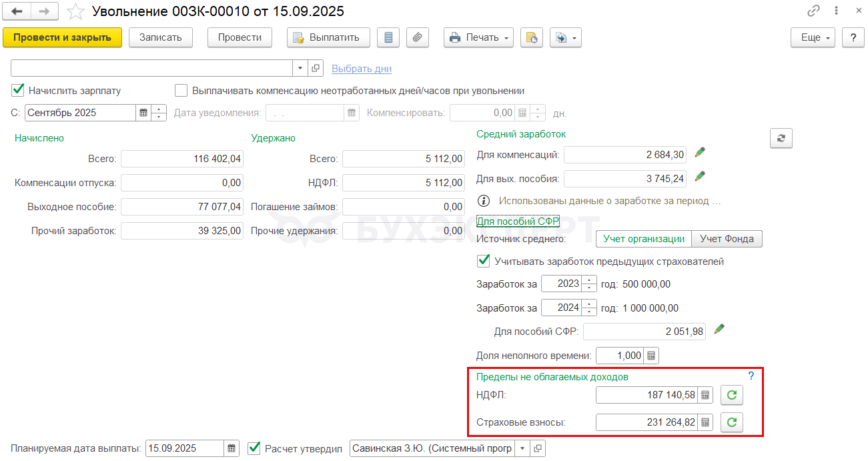Image resolution: width=868 pixels, height=461 pixels.
Task: Edit average earnings for Для вых. пособия pencil
Action: click(699, 177)
